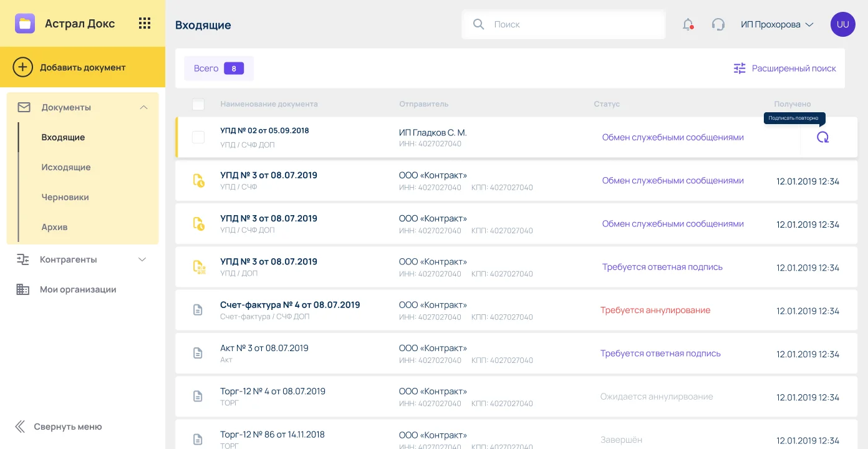Open support via the headset icon
The image size is (868, 449).
[x=718, y=24]
